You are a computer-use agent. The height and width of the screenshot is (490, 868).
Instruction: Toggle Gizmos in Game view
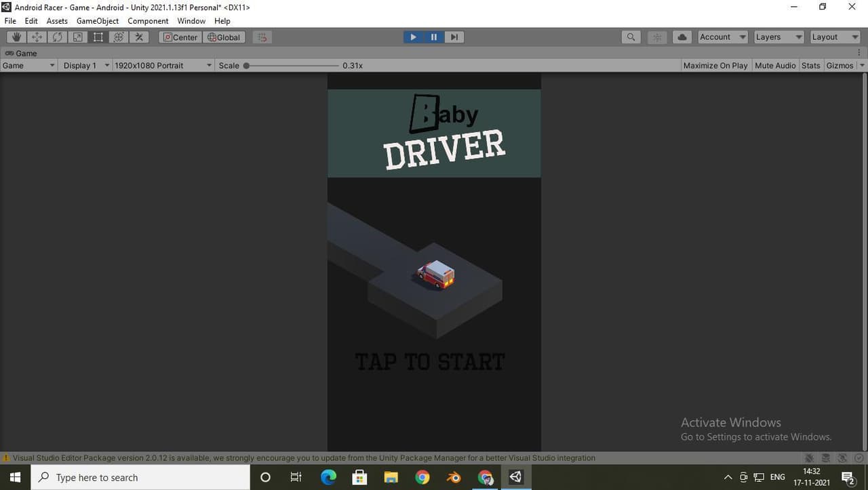pyautogui.click(x=840, y=66)
